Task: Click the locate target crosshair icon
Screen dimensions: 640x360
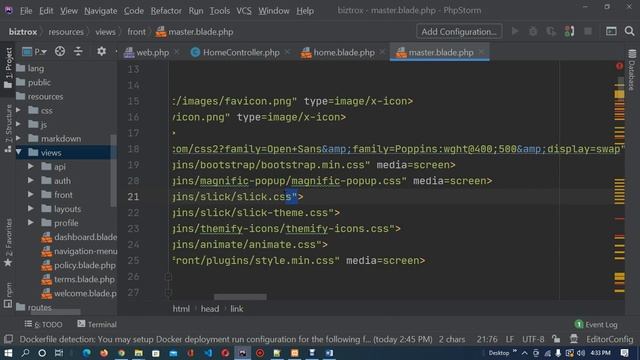Action: pos(60,51)
